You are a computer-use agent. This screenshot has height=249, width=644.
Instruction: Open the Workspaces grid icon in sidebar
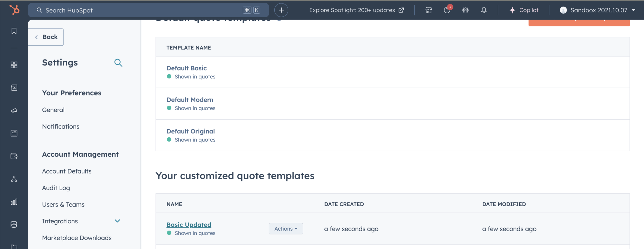(14, 65)
